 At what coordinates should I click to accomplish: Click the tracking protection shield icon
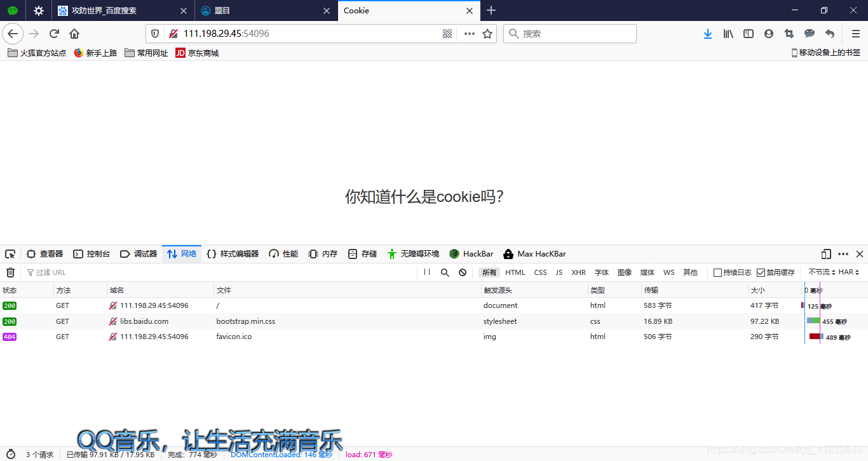[x=155, y=34]
